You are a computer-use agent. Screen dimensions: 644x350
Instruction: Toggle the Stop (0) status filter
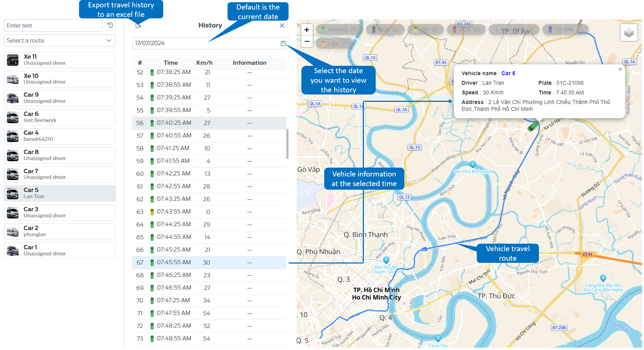385,29
